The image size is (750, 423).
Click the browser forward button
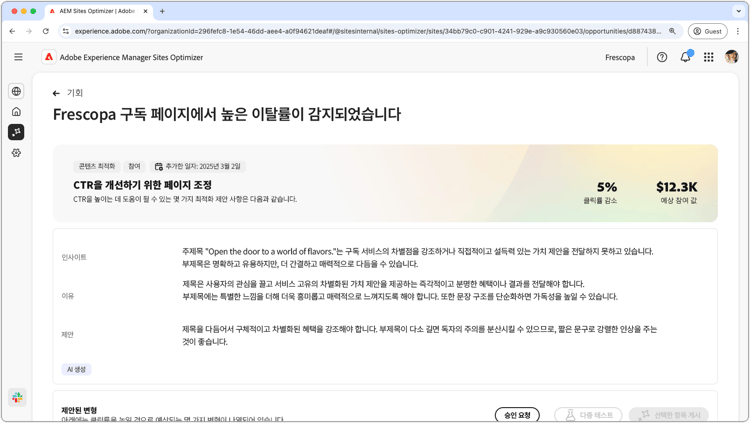coord(29,31)
